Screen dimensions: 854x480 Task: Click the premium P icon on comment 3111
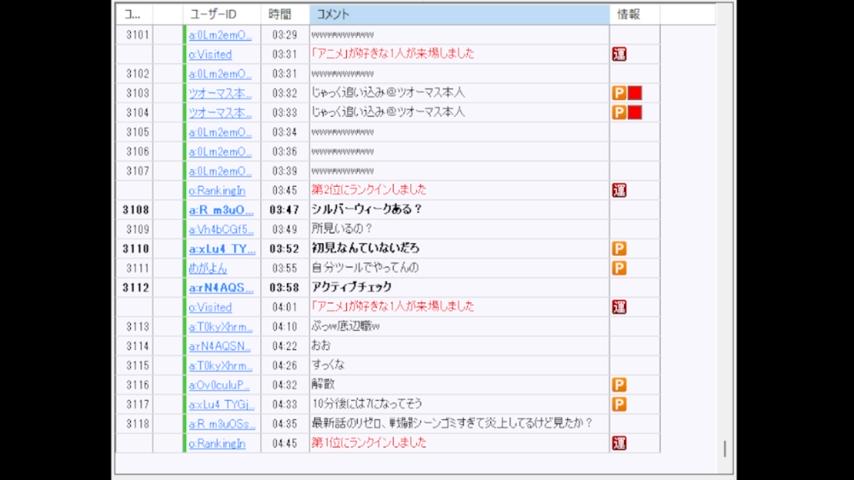[x=619, y=268]
